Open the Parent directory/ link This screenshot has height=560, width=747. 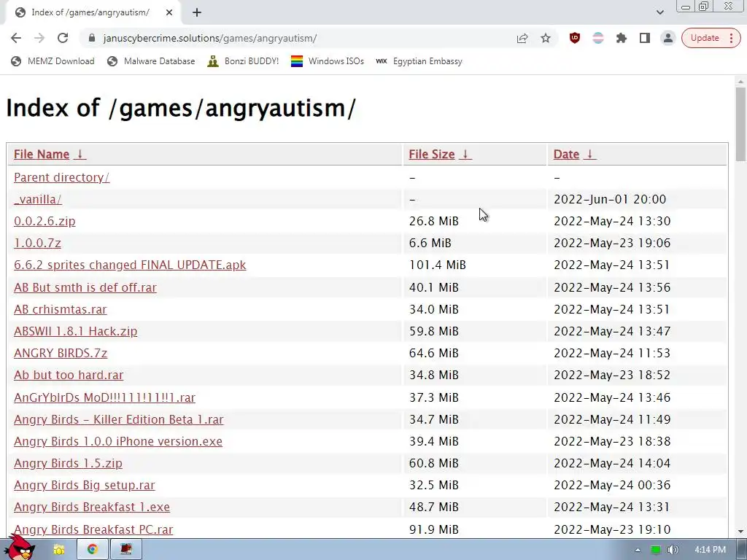[x=61, y=177]
